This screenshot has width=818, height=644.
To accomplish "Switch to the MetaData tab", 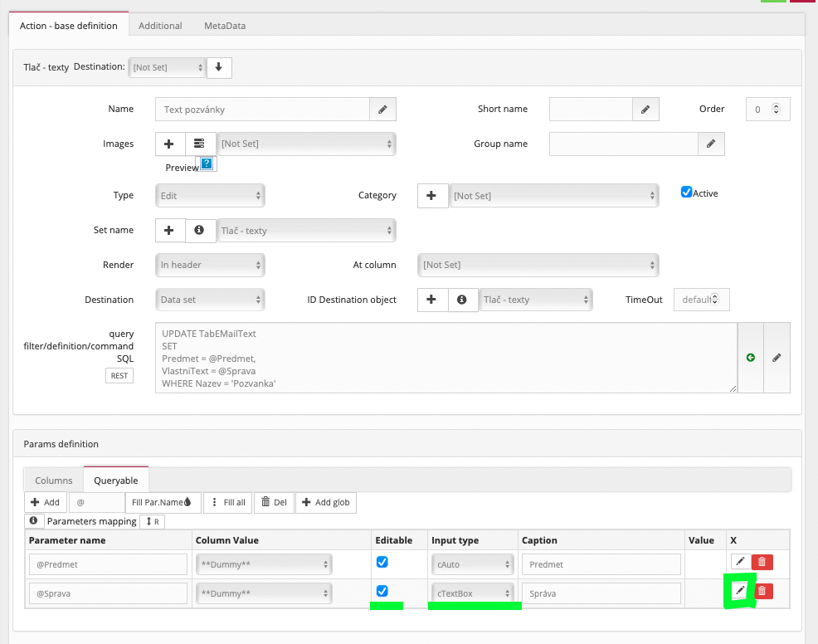I will pyautogui.click(x=225, y=26).
